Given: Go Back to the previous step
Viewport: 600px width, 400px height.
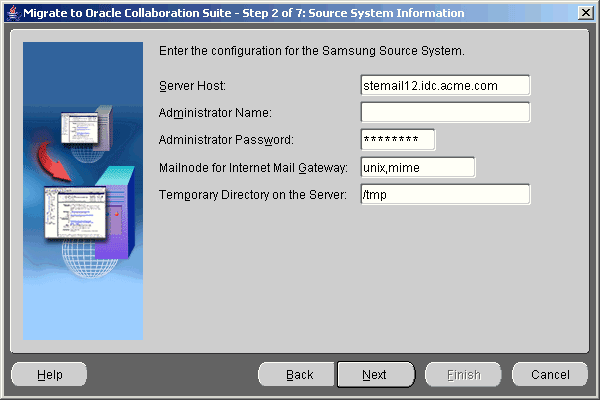Looking at the screenshot, I should click(297, 374).
